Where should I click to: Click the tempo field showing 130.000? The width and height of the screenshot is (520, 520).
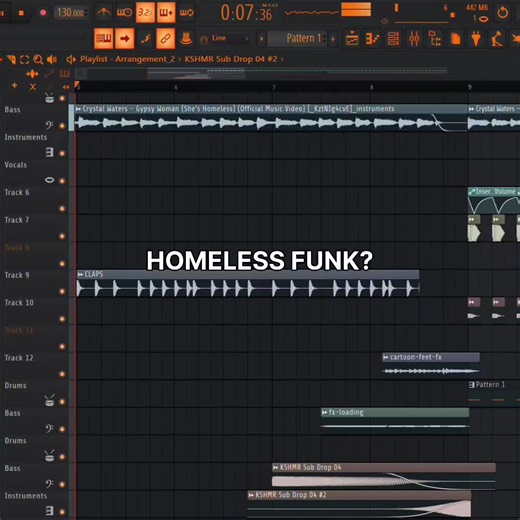[x=71, y=13]
